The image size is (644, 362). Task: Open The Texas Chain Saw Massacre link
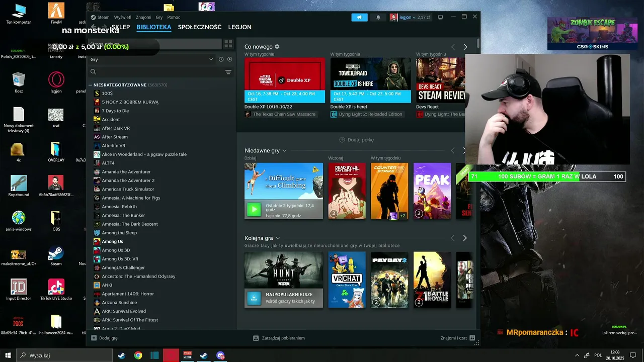284,114
